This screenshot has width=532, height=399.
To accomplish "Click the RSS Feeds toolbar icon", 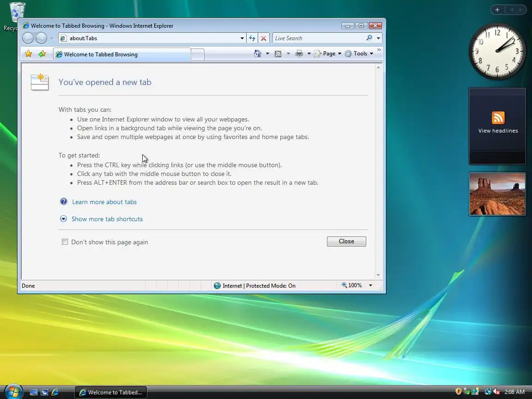I will pyautogui.click(x=278, y=54).
